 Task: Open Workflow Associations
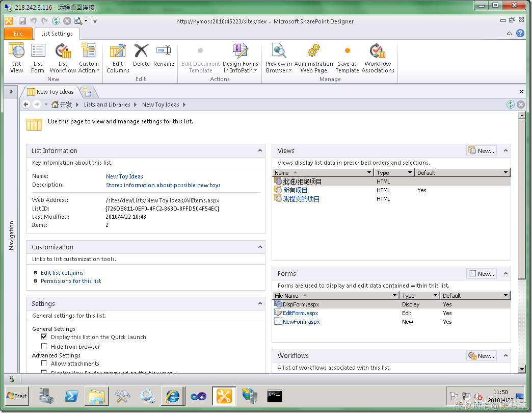pyautogui.click(x=378, y=58)
